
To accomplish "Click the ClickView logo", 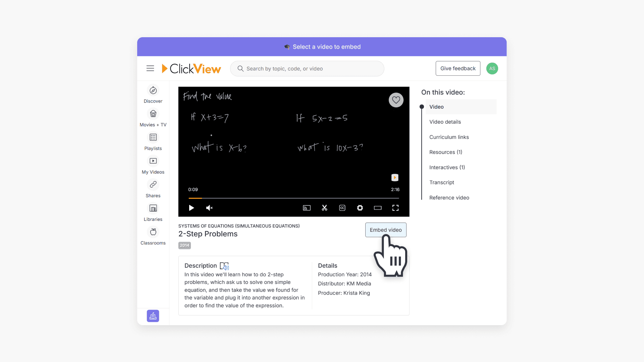I will pos(191,68).
